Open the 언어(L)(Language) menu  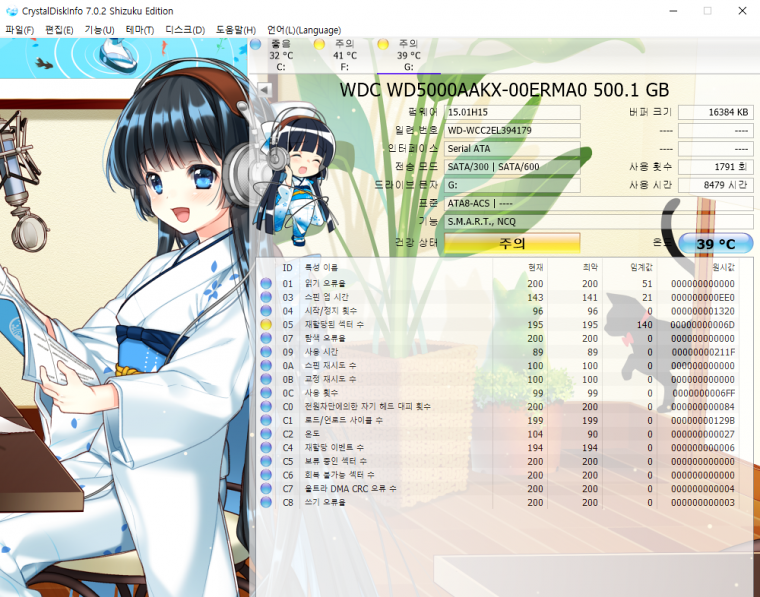tap(304, 30)
